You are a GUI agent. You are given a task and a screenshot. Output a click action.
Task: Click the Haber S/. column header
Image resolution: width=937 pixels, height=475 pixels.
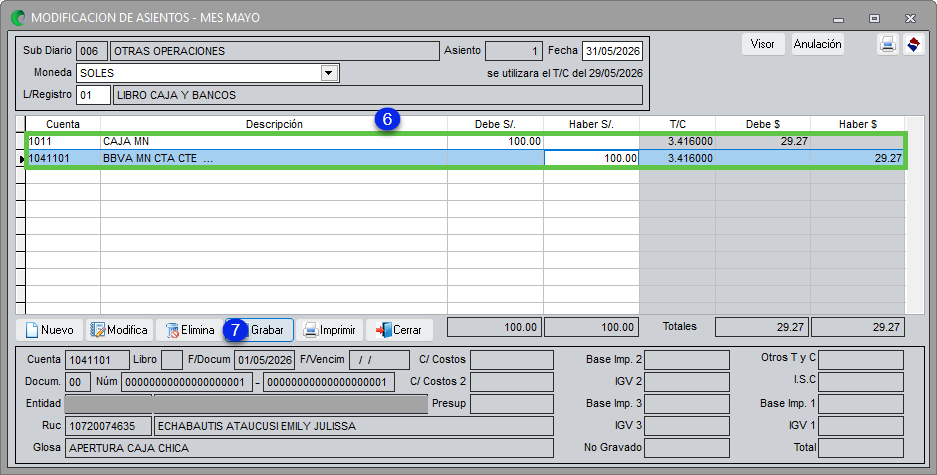(591, 124)
